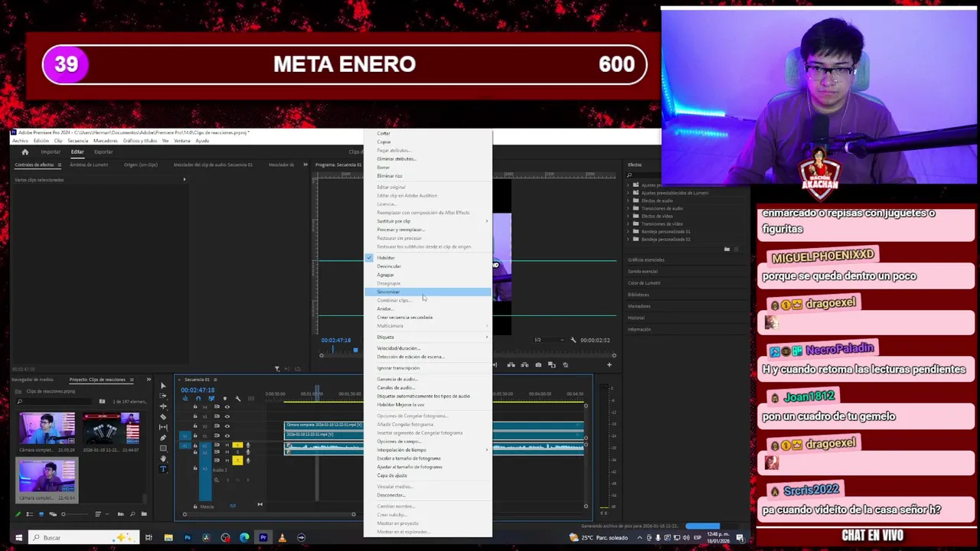Open Premiere Pro from the taskbar
The height and width of the screenshot is (551, 980).
[263, 537]
